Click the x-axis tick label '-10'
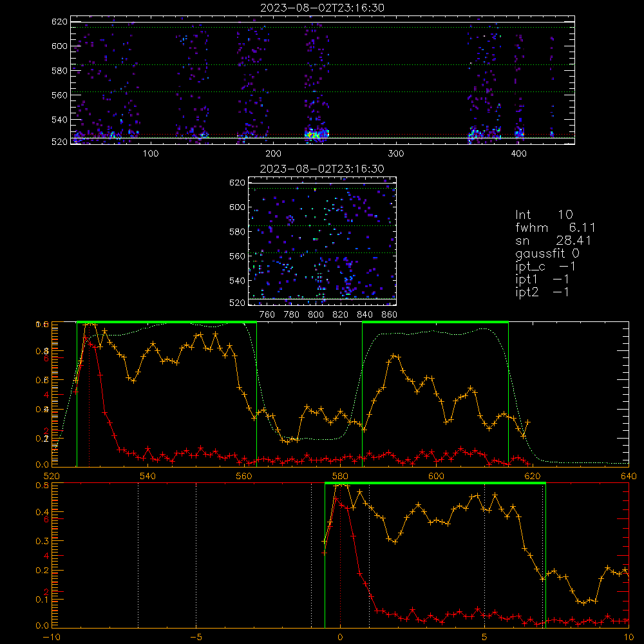Screen dimensions: 644x644 [52, 638]
